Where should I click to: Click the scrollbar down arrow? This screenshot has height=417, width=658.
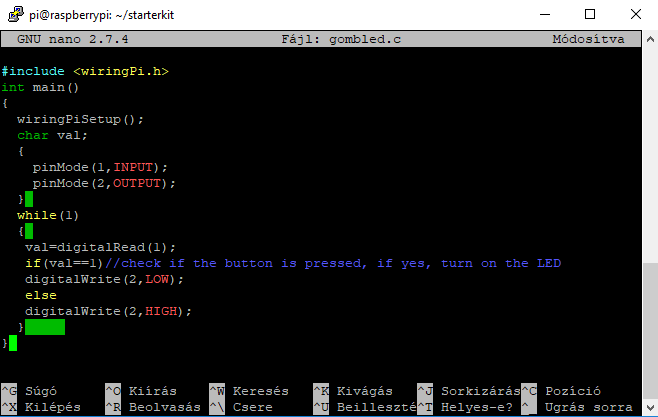click(650, 407)
